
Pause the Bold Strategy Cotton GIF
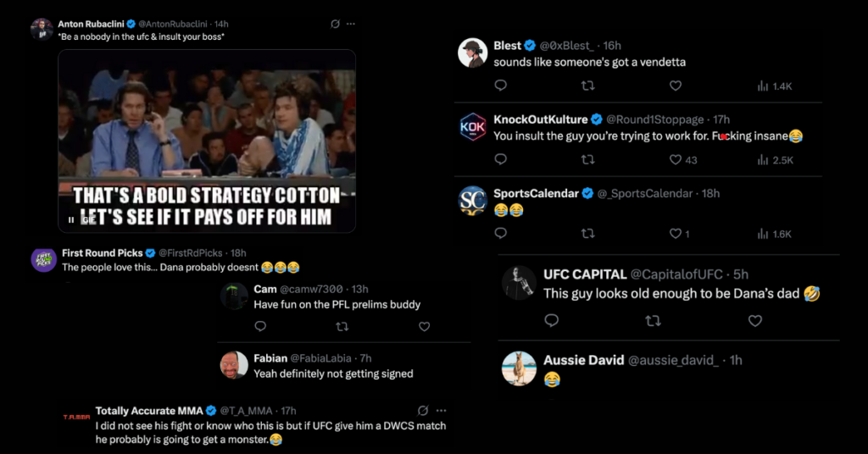click(71, 219)
